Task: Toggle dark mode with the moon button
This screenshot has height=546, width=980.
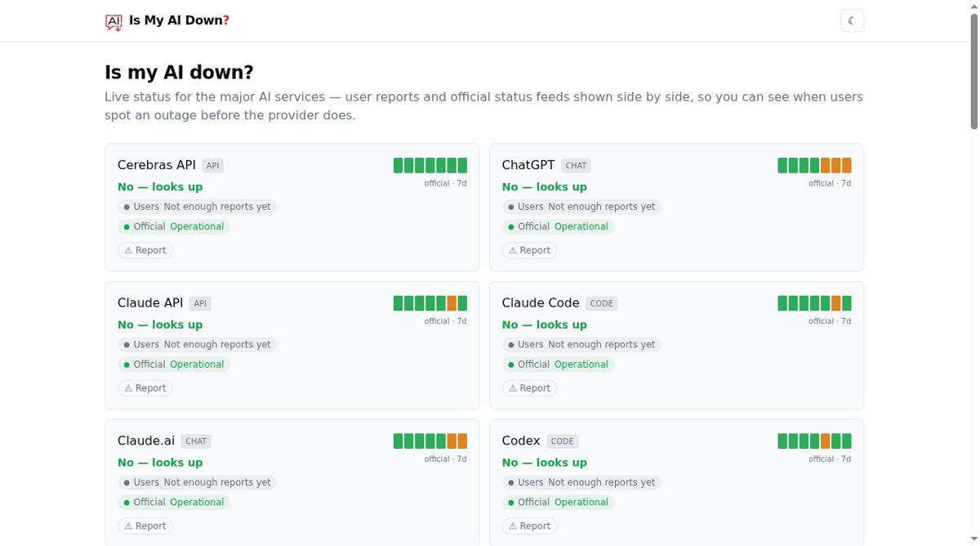Action: 852,20
